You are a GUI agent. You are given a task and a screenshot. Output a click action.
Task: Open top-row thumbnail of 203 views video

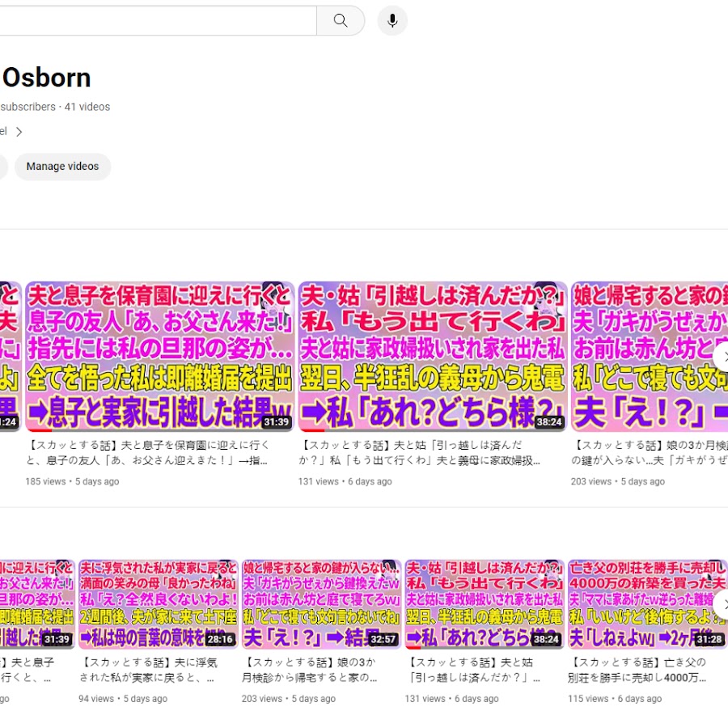coord(650,357)
